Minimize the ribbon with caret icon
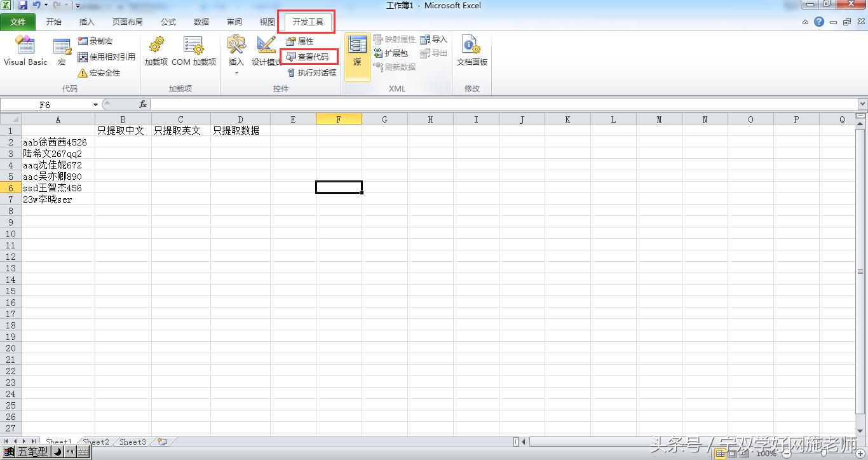Image resolution: width=868 pixels, height=460 pixels. pyautogui.click(x=805, y=22)
